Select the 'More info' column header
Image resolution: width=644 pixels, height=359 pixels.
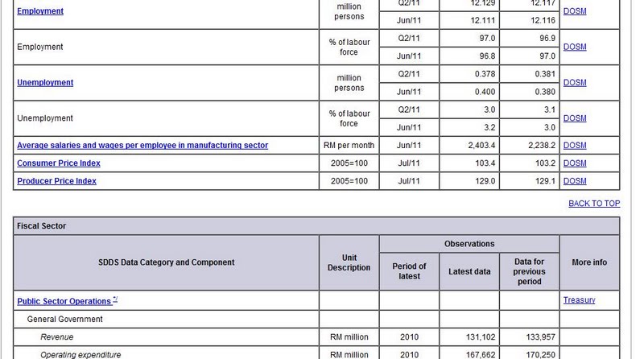tap(589, 262)
